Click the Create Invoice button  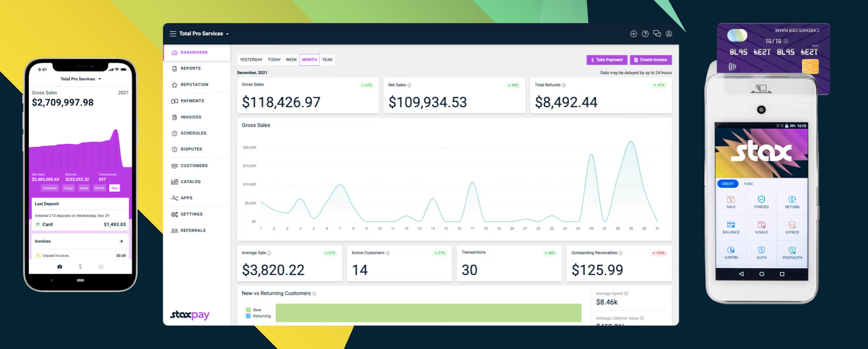point(651,60)
